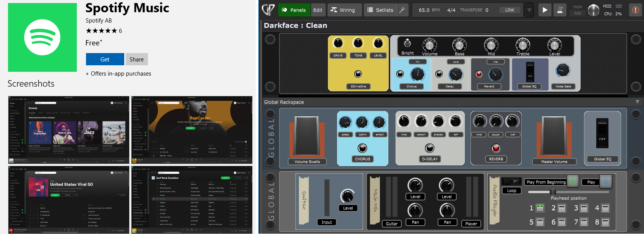The width and height of the screenshot is (644, 234).
Task: Click the Get button for Spotify
Action: pos(105,59)
